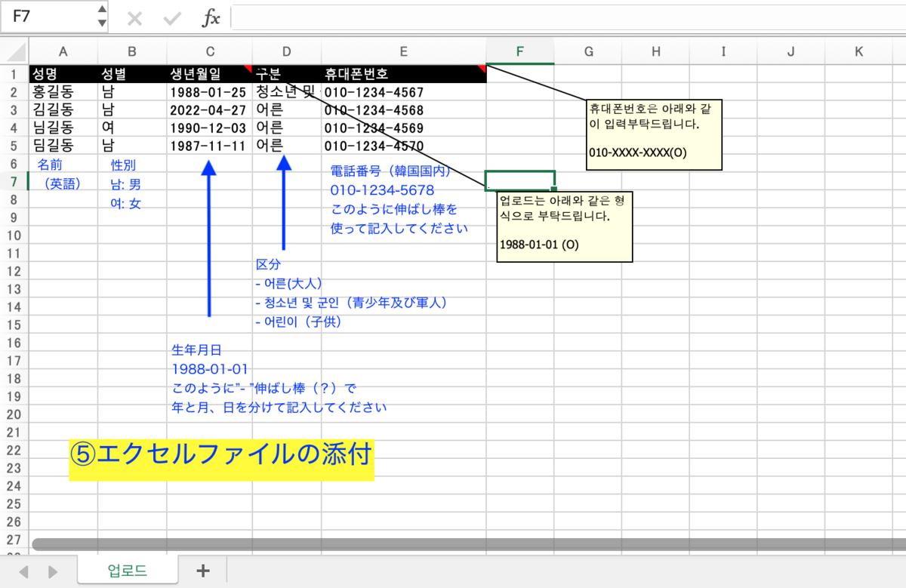906x588 pixels.
Task: Click the phone cell 010-1234-4567
Action: [404, 92]
